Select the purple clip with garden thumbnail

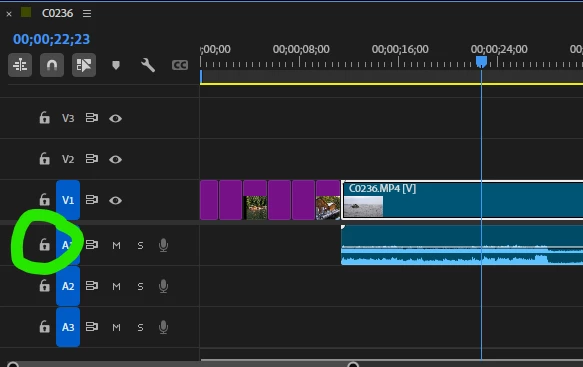[255, 200]
